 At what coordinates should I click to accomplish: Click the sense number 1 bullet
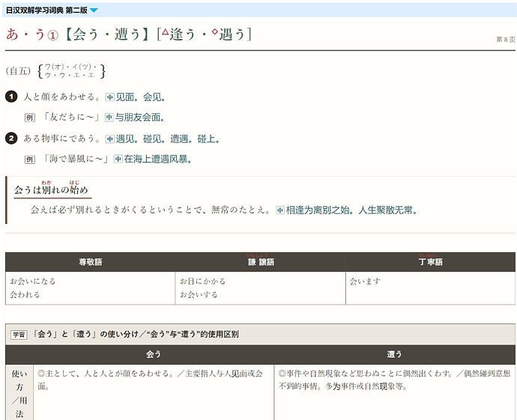click(11, 97)
